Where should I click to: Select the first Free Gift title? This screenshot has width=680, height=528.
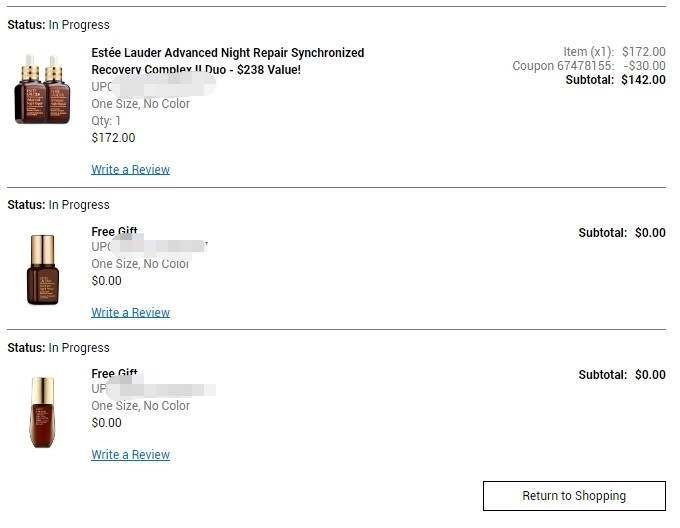(x=114, y=231)
